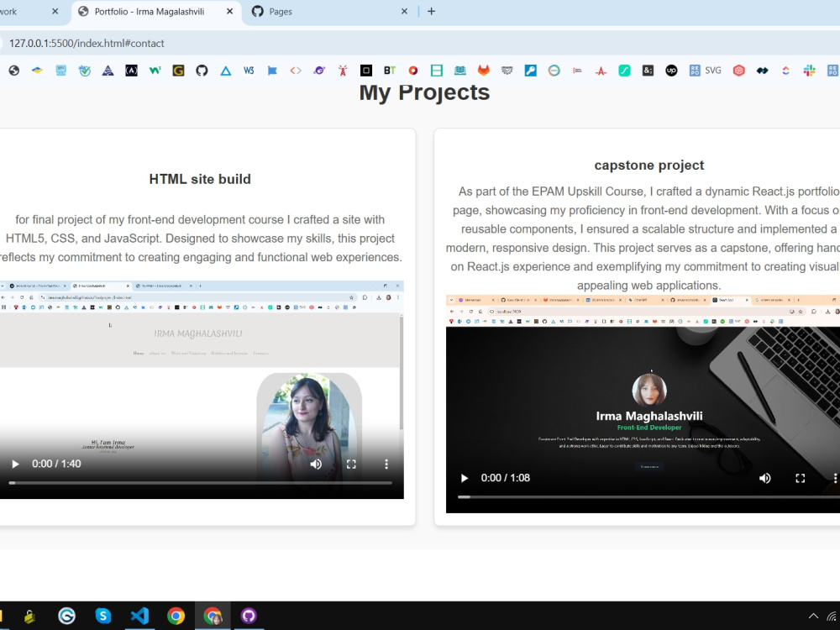
Task: Open the blue key bookmark icon
Action: (530, 71)
